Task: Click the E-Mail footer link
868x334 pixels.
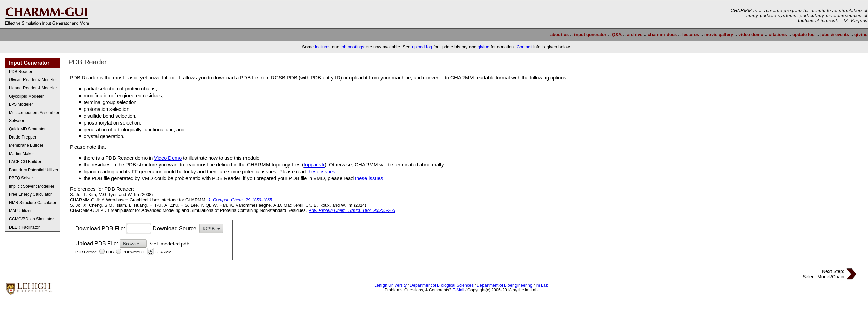Action: pos(458,290)
